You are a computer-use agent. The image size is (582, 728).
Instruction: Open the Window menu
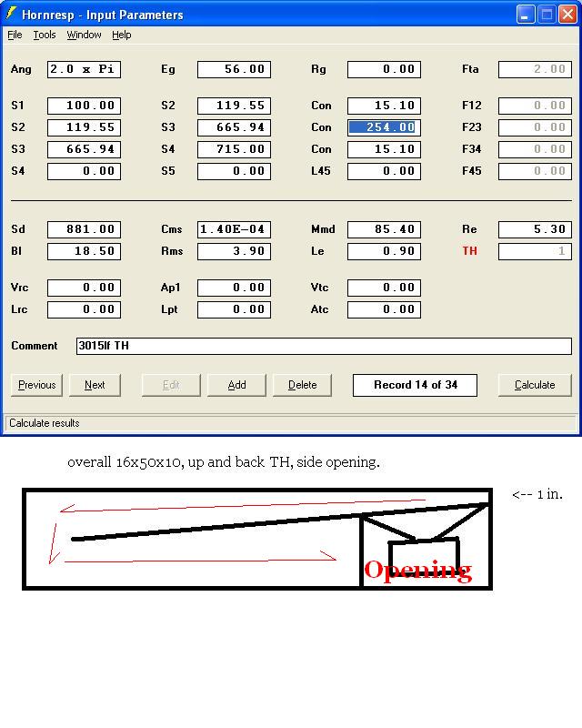(x=84, y=35)
